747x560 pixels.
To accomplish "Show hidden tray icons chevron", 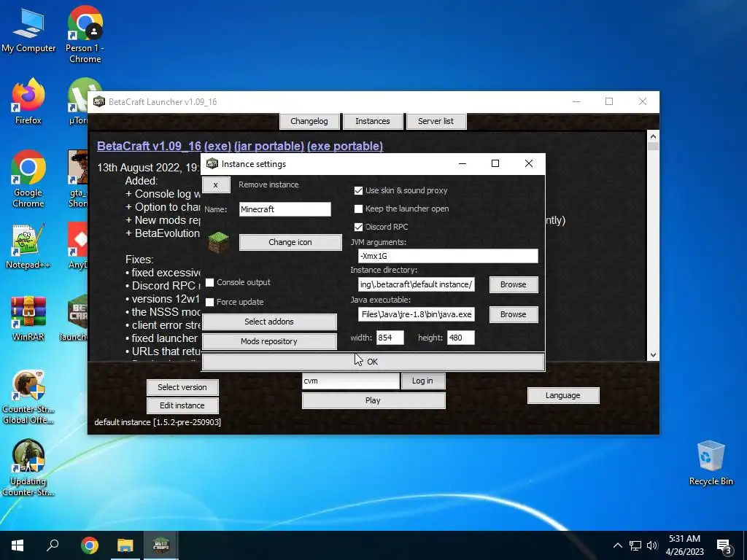I will coord(617,545).
